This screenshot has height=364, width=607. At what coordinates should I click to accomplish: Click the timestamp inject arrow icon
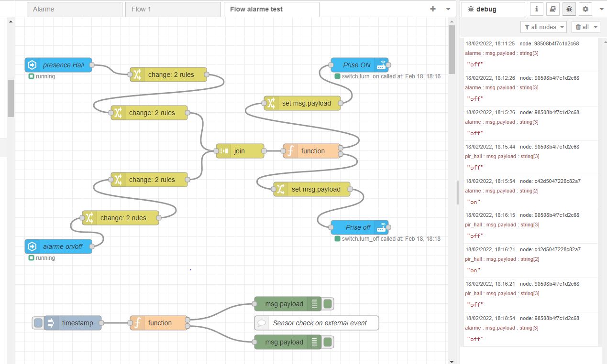coord(51,323)
